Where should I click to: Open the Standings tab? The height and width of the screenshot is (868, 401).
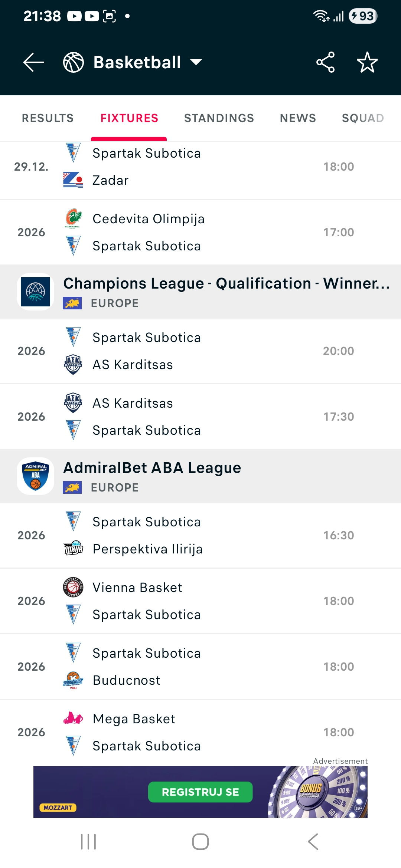[x=219, y=118]
